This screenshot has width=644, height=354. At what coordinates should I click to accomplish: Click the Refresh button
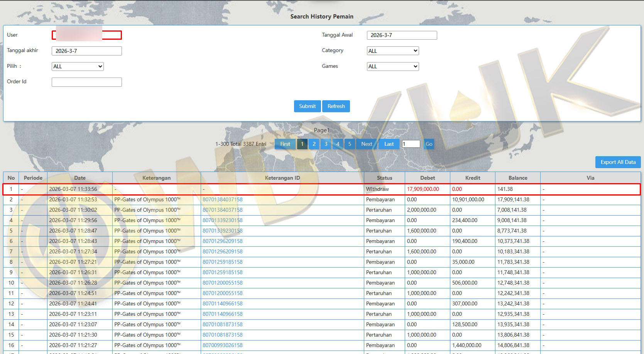pyautogui.click(x=336, y=106)
